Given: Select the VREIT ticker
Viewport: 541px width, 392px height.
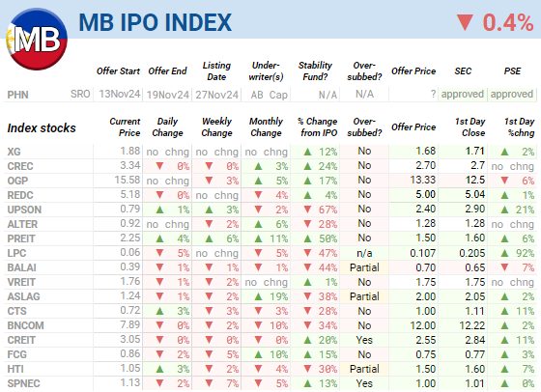Looking at the screenshot, I should tap(21, 282).
